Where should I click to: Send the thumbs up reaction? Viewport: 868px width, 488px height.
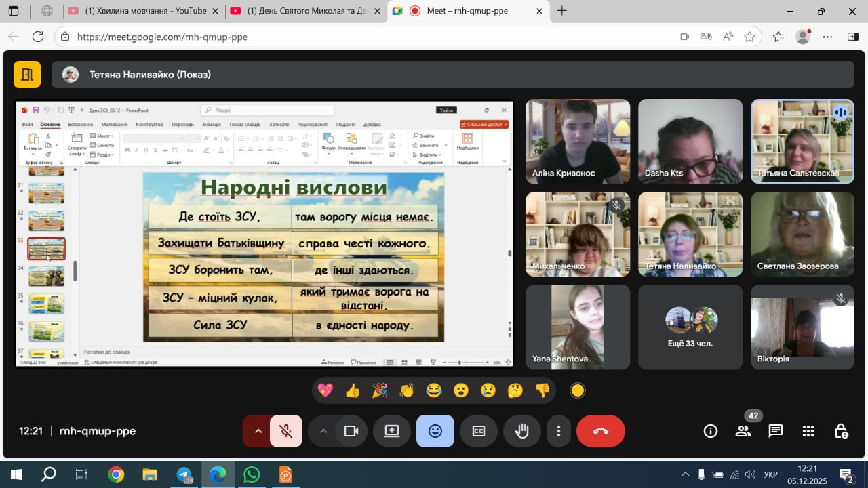click(353, 390)
